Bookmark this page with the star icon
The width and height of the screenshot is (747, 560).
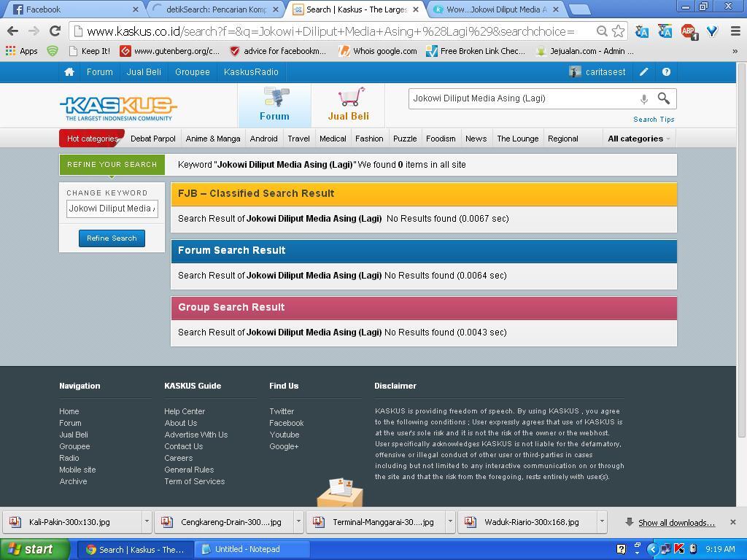[618, 31]
